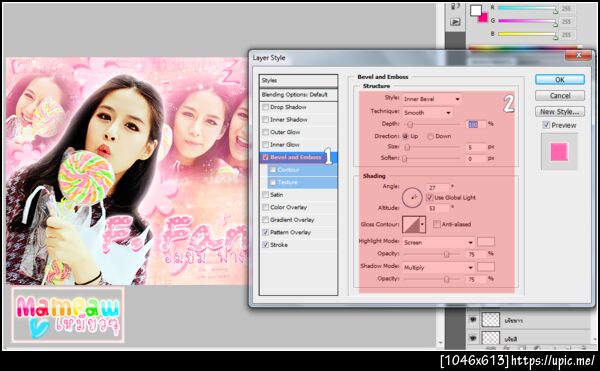600x371 pixels.
Task: Click the Shadow Mode color swatch
Action: click(486, 267)
